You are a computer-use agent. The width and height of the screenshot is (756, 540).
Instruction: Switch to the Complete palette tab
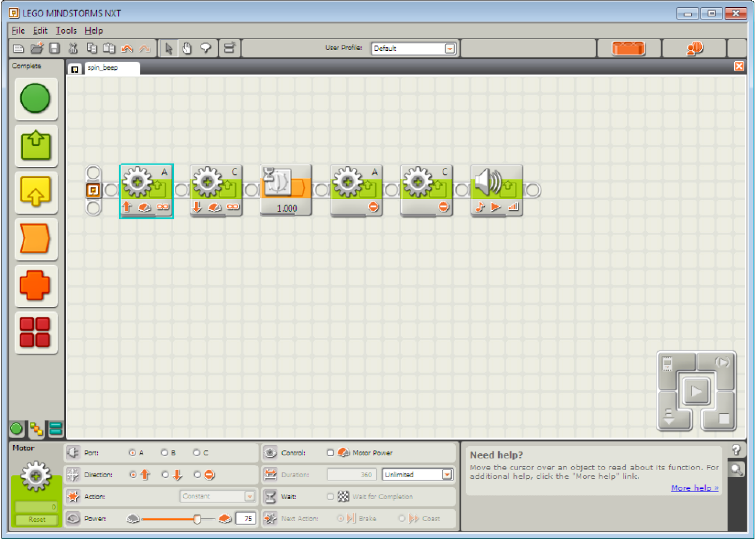tap(36, 429)
